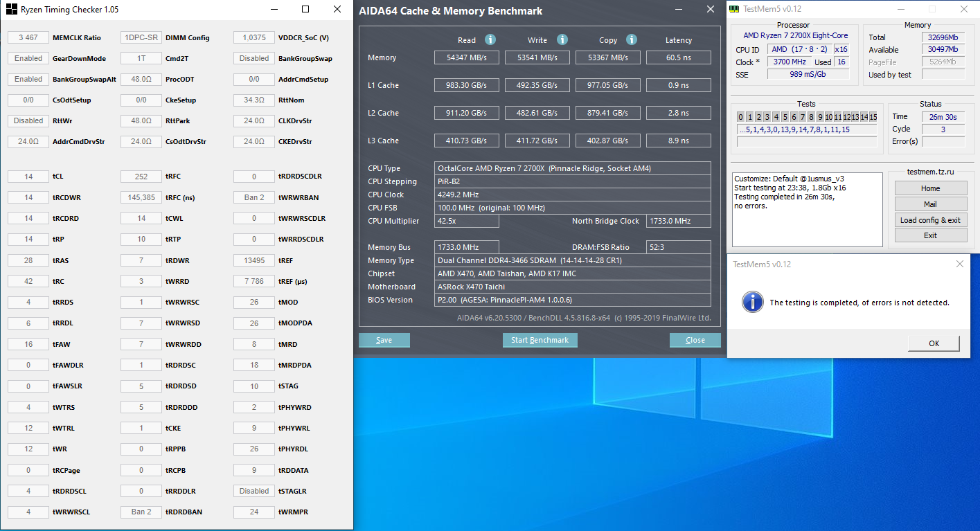Select the CPU Type field in AIDA64
The image size is (980, 531).
click(x=573, y=168)
